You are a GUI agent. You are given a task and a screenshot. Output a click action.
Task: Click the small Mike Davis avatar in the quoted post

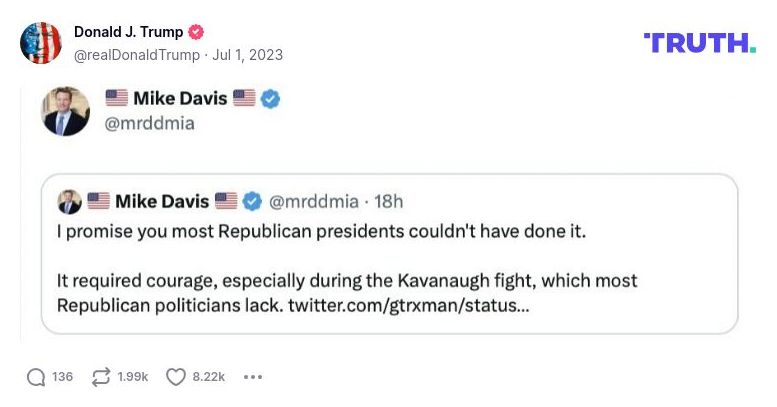point(70,201)
